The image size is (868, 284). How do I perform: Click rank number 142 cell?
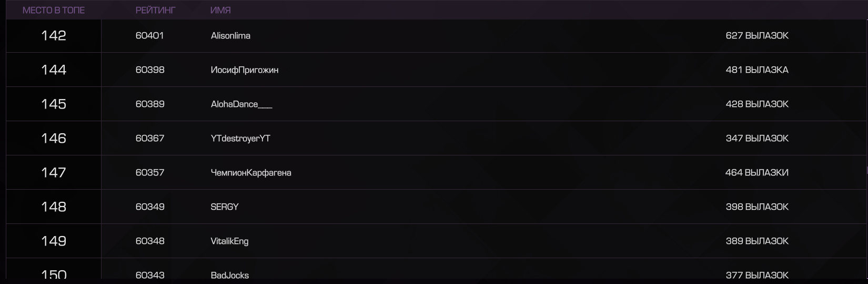[54, 36]
